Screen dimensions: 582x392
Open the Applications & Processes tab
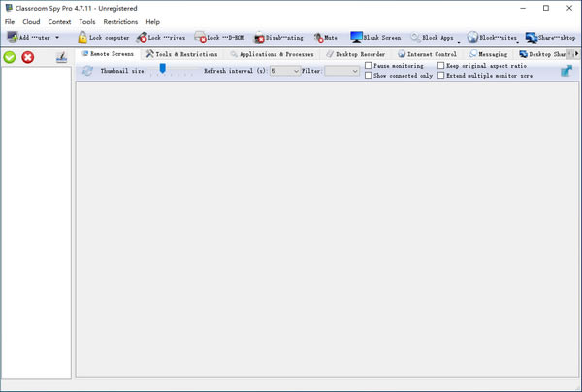pyautogui.click(x=272, y=54)
